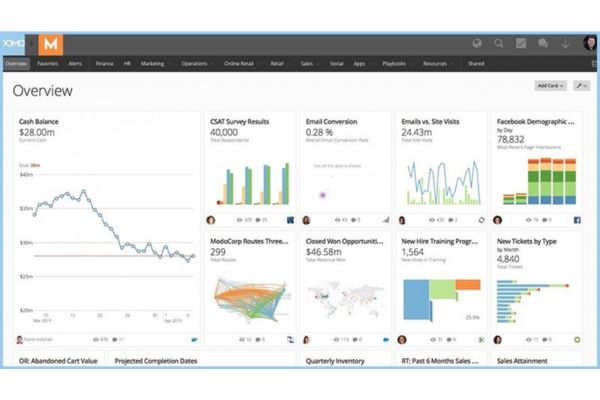The height and width of the screenshot is (400, 600).
Task: Click the orange M company logo
Action: pyautogui.click(x=51, y=44)
